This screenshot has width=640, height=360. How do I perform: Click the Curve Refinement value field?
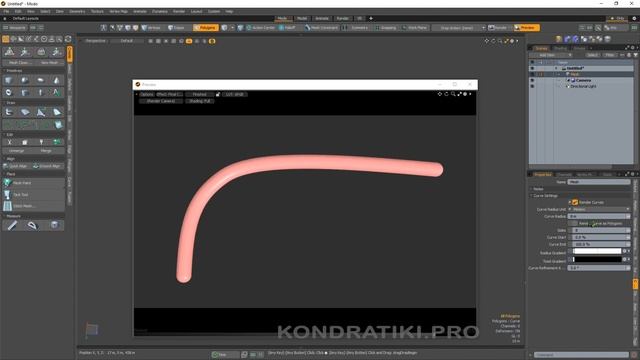[x=599, y=268]
